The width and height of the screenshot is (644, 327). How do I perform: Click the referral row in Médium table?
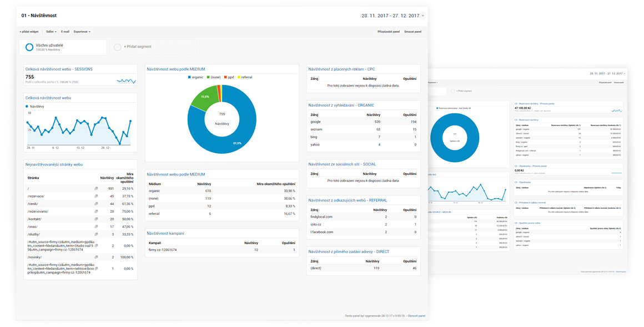[x=222, y=214]
